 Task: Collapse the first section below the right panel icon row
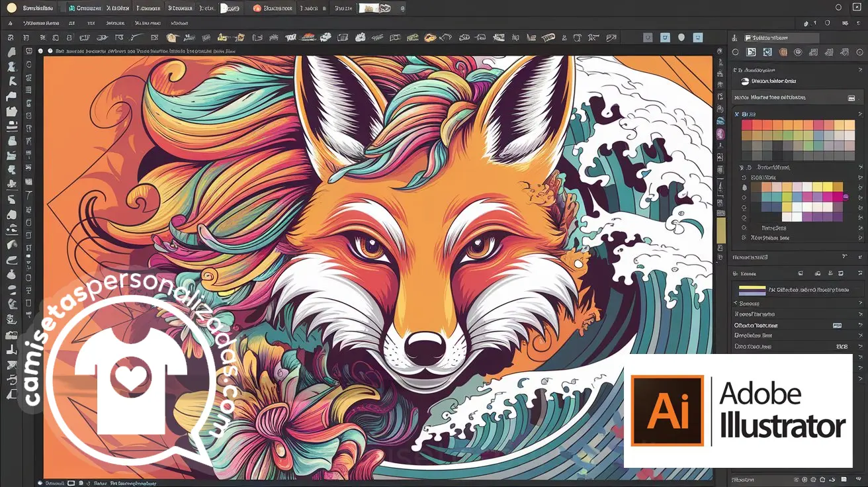(736, 69)
